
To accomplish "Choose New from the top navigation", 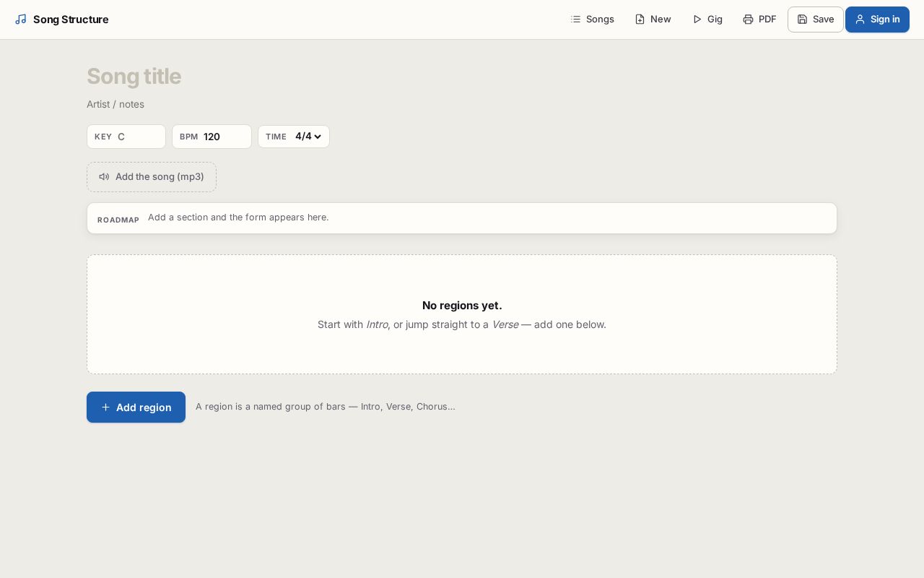I will click(653, 20).
